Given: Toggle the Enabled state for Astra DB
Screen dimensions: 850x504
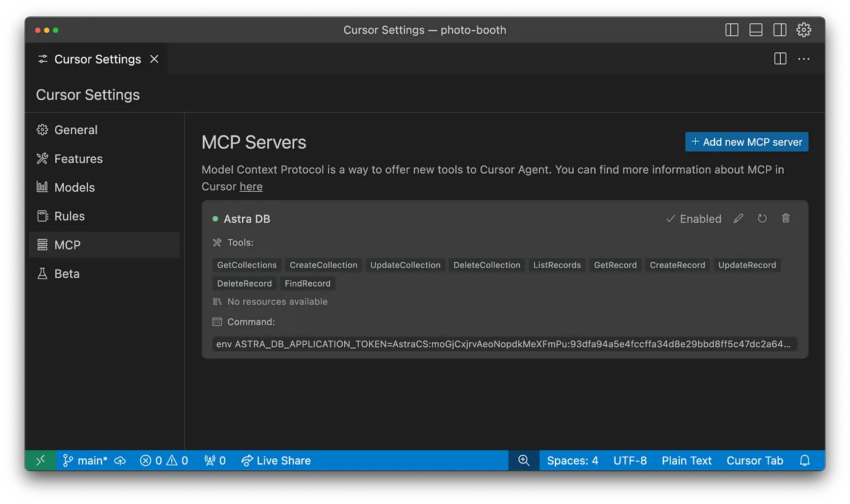Looking at the screenshot, I should pos(693,219).
